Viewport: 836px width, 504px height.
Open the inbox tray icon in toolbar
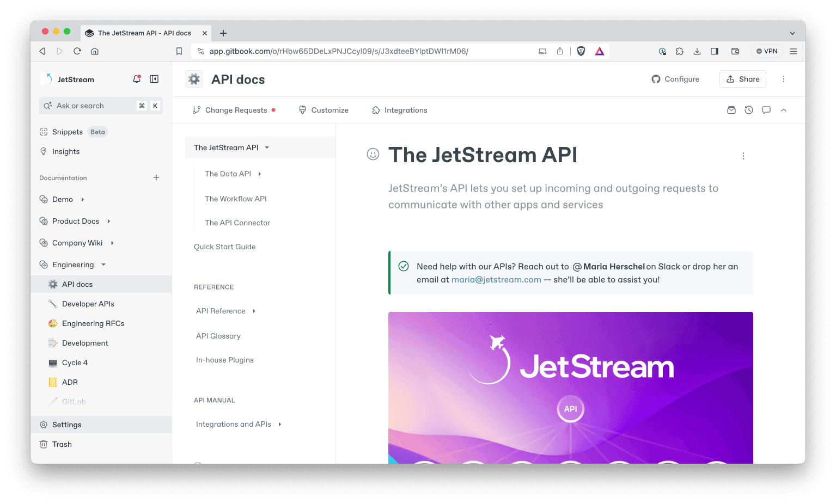(x=731, y=110)
